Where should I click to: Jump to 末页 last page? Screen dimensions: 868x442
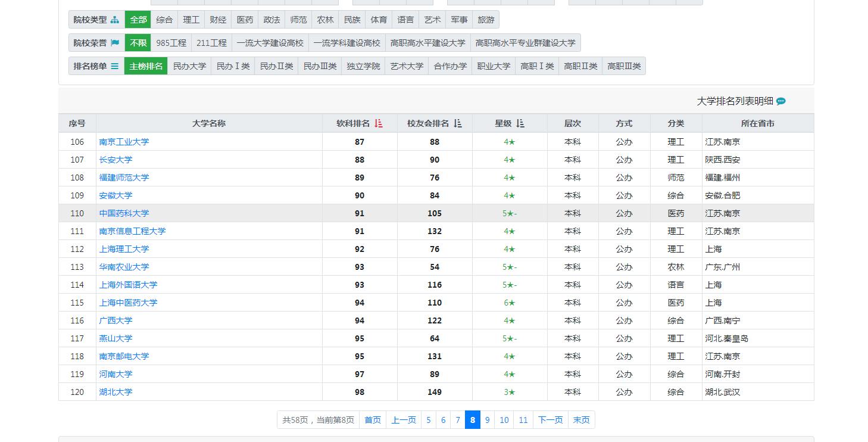[x=582, y=420]
